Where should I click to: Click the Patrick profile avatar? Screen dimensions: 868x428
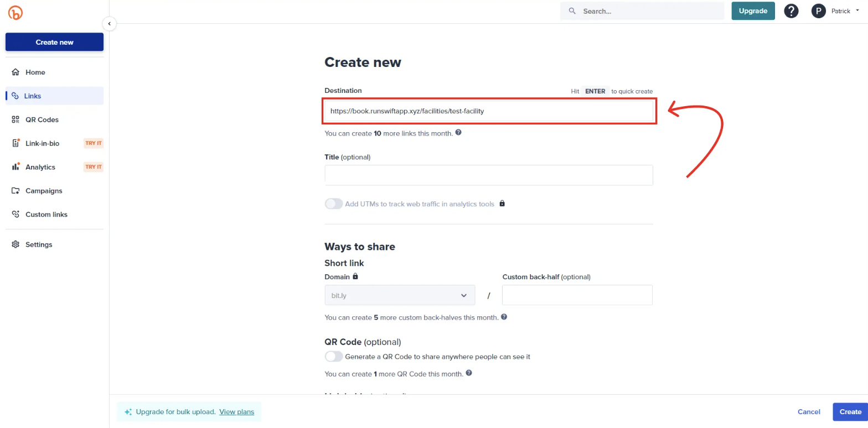coord(818,11)
